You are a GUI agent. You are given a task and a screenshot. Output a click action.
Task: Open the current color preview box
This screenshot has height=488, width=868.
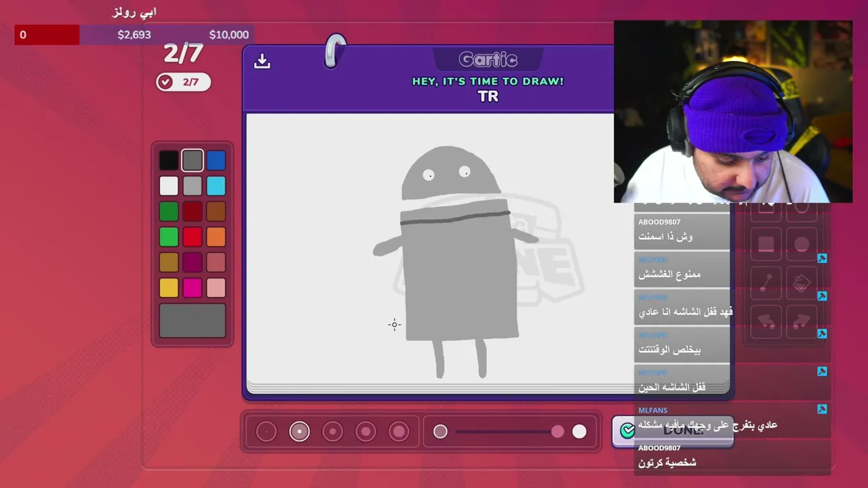tap(193, 321)
